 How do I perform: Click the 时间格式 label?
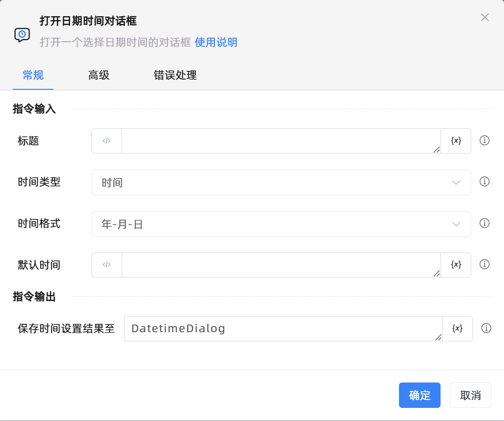point(39,224)
